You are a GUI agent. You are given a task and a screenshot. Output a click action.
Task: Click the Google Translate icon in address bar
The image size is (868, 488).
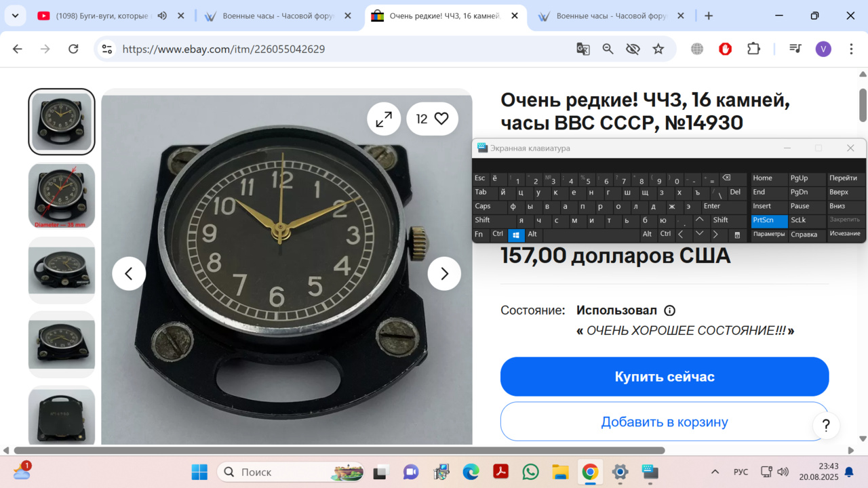point(583,49)
